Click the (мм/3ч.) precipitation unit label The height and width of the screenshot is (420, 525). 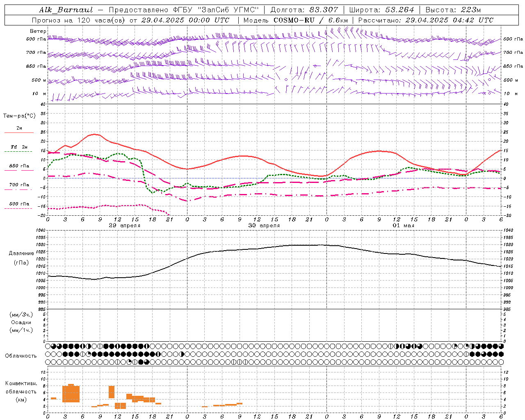(21, 315)
